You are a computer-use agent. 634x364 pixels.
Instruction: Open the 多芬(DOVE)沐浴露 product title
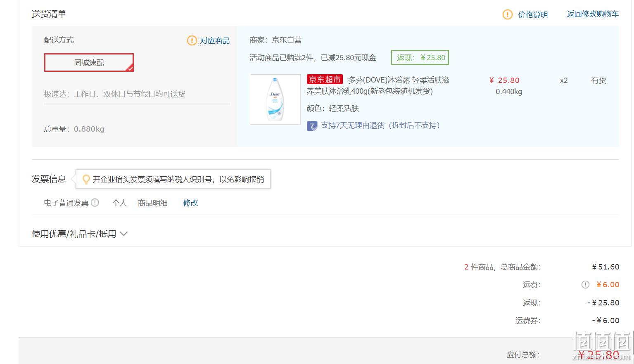(x=378, y=85)
